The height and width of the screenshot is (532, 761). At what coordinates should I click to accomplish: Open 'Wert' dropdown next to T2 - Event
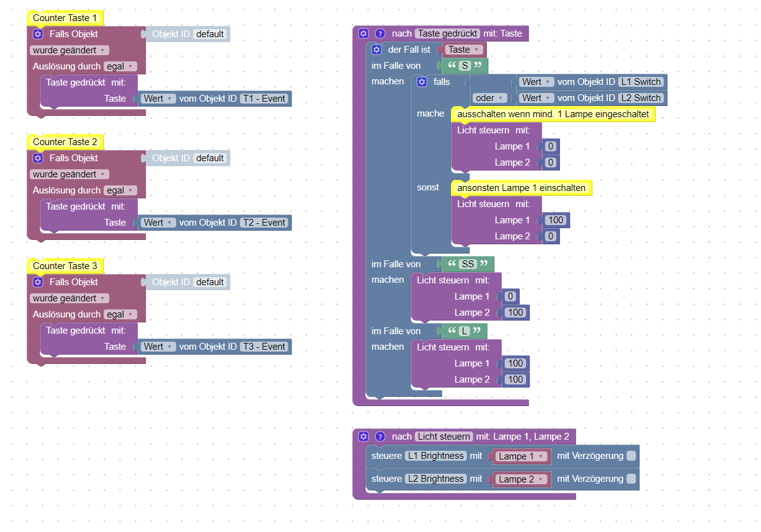[158, 223]
